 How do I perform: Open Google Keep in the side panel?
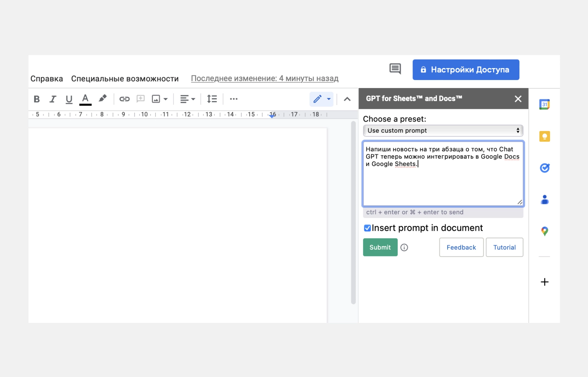[x=544, y=136]
